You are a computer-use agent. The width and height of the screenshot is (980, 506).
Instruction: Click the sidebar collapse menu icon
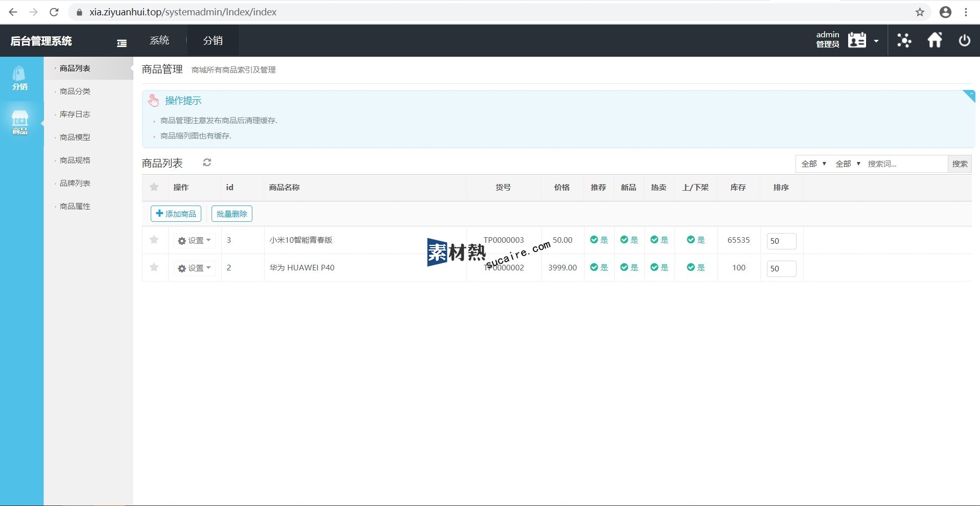point(122,43)
